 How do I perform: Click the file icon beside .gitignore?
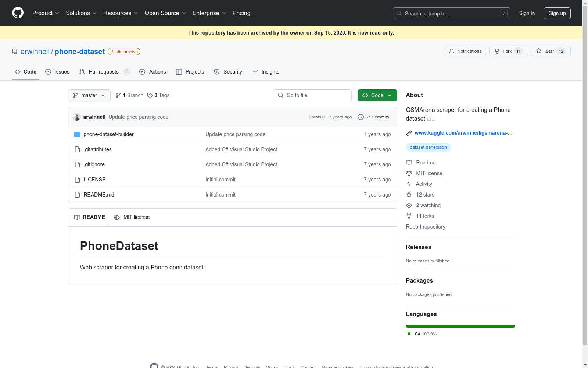click(77, 164)
